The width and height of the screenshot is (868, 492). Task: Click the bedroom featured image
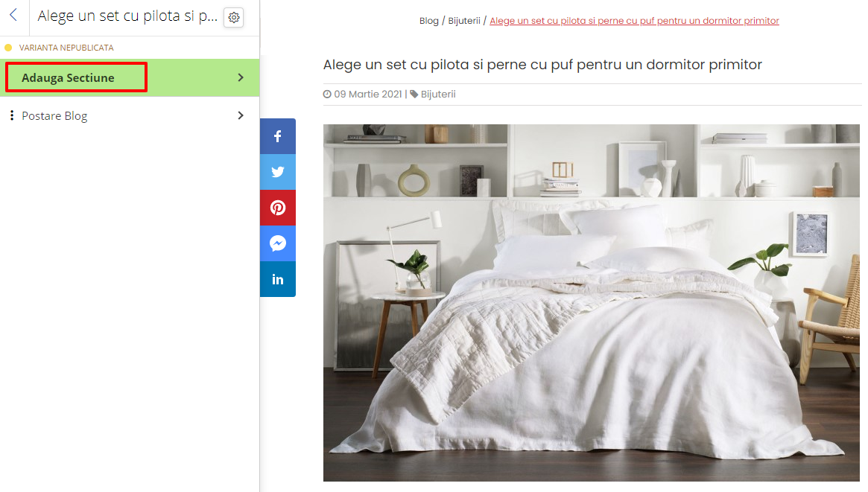[x=592, y=302]
